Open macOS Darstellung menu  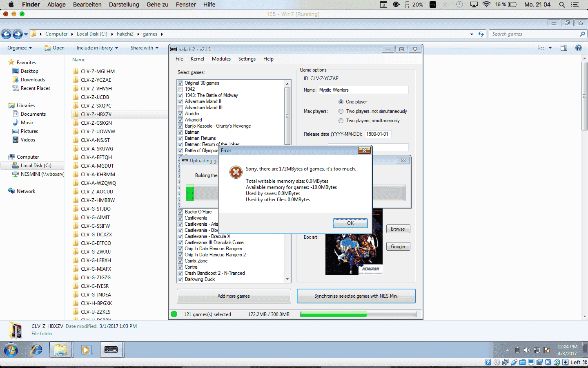[x=124, y=4]
